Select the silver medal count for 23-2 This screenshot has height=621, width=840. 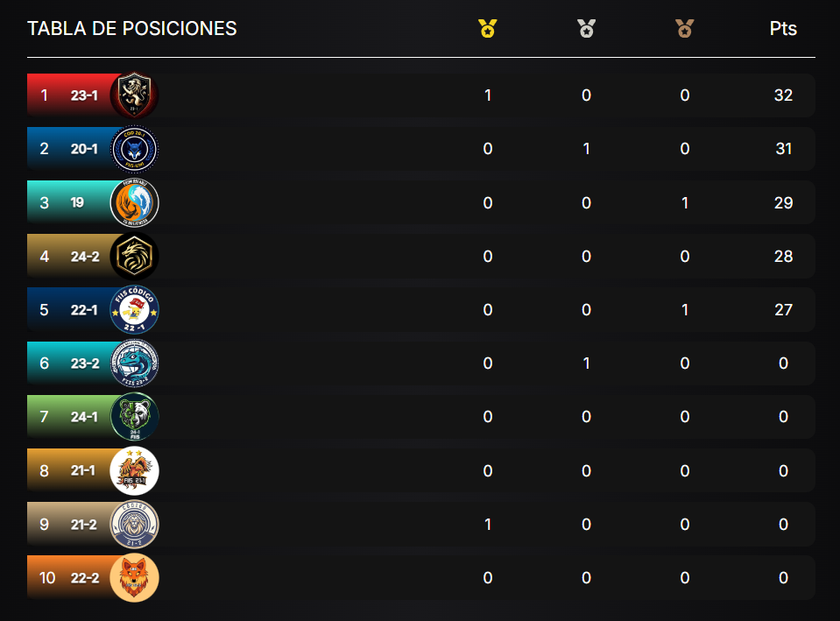[x=586, y=363]
